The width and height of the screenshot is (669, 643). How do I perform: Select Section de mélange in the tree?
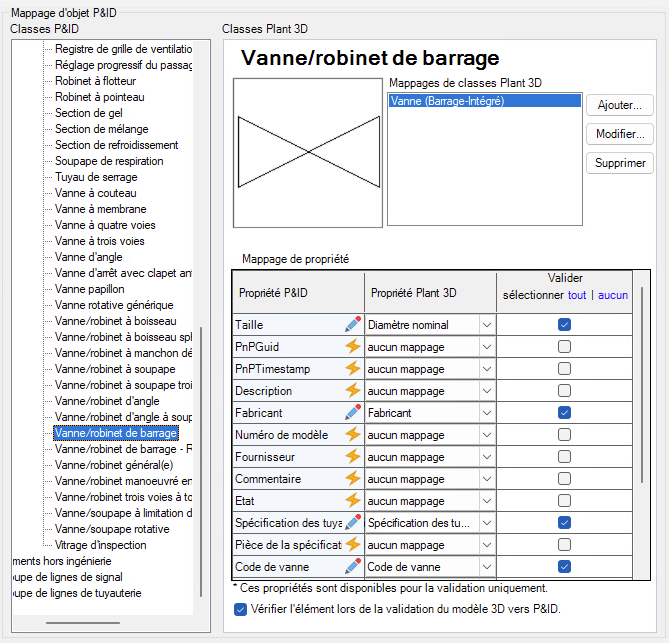(x=102, y=129)
